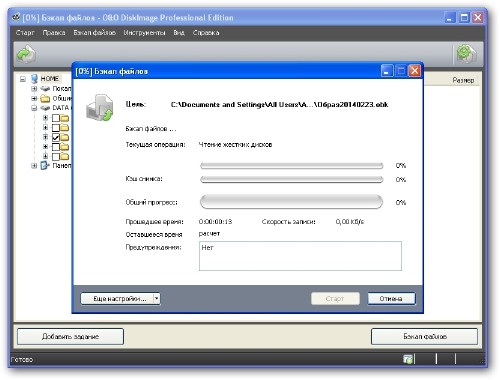
Task: Click the Общий прогресс progress bar
Action: (291, 202)
